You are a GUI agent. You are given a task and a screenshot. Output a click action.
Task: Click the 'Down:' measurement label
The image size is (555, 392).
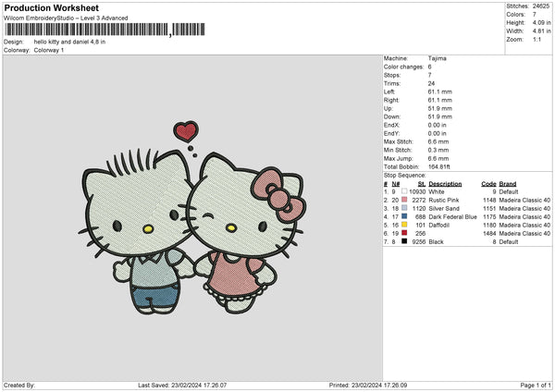tap(392, 116)
